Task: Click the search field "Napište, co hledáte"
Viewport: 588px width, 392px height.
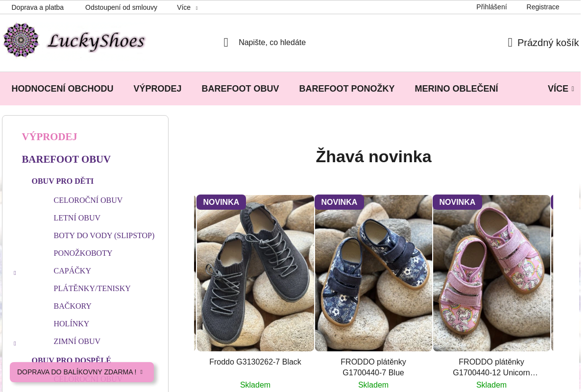Action: click(272, 42)
